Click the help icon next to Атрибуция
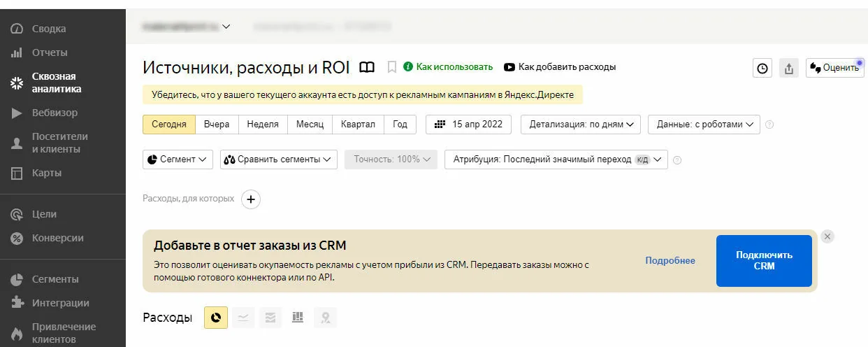The height and width of the screenshot is (347, 868). pyautogui.click(x=677, y=160)
